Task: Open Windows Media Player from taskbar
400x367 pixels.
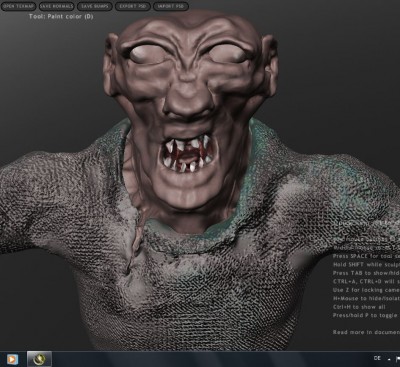Action: (x=12, y=359)
